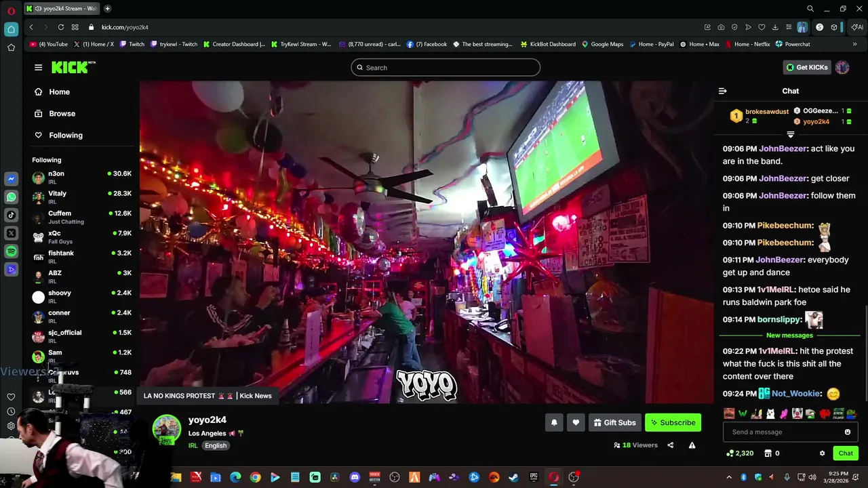Open Vitaly channel in Following list
Viewport: 868px width, 488px height.
[81, 197]
